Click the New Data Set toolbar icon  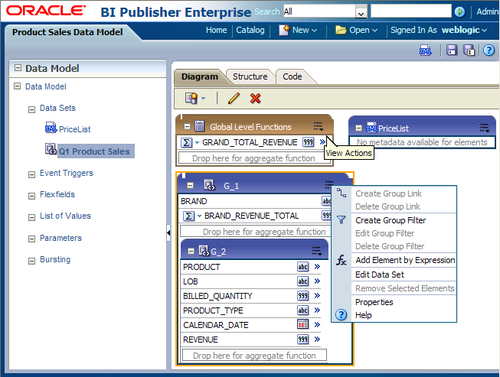pyautogui.click(x=192, y=98)
